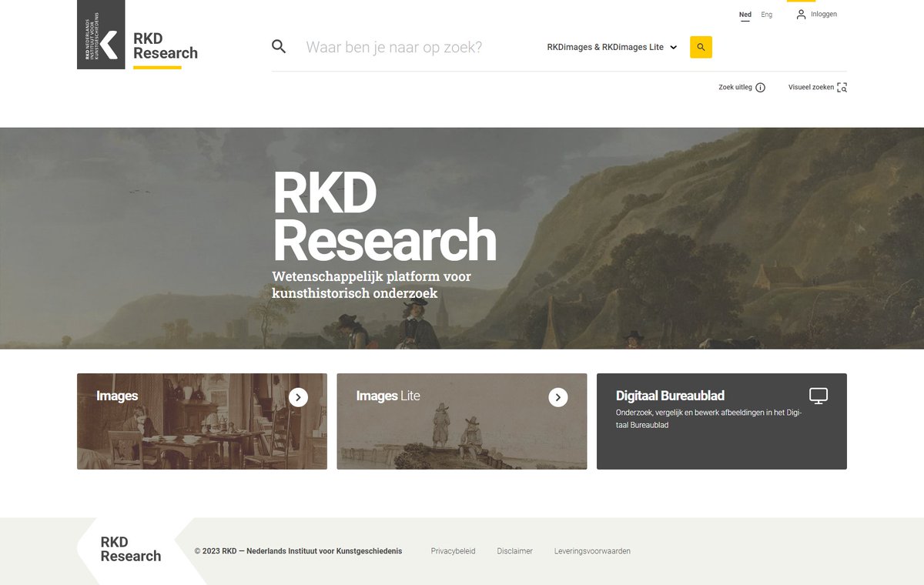Click the Visueel zoeken scan icon
The image size is (924, 585).
pyautogui.click(x=842, y=88)
